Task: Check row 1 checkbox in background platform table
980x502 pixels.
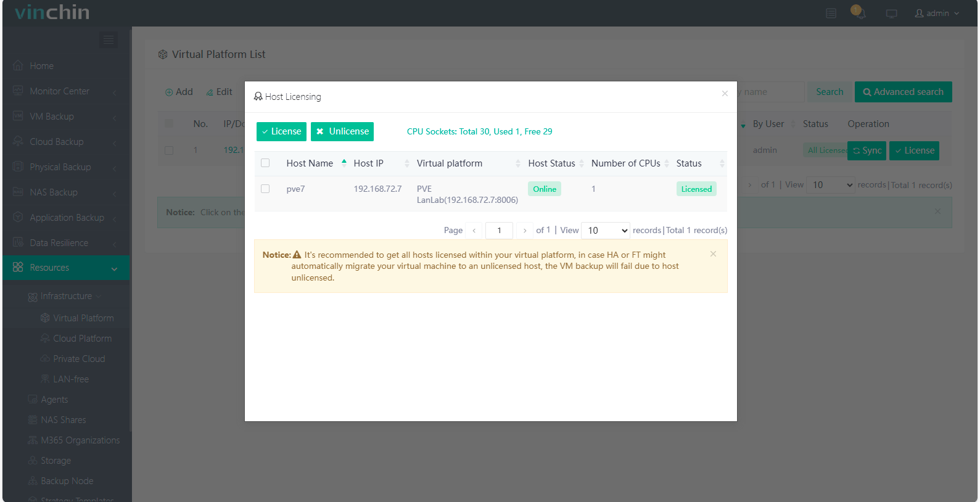Action: pyautogui.click(x=169, y=150)
